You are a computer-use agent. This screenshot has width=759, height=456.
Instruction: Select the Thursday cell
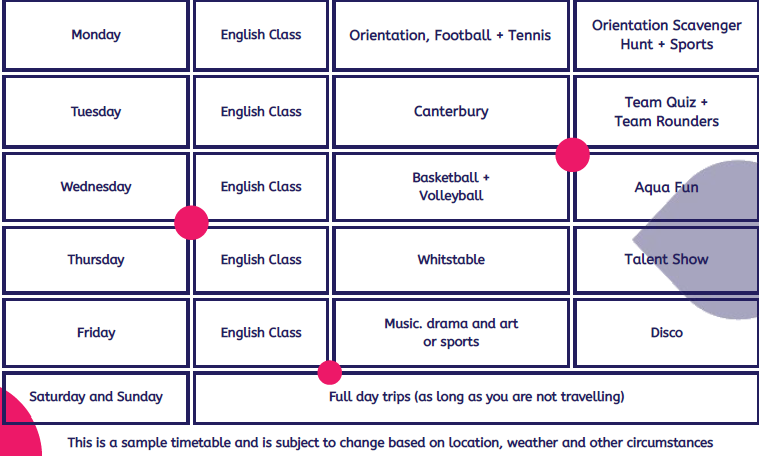pyautogui.click(x=96, y=259)
